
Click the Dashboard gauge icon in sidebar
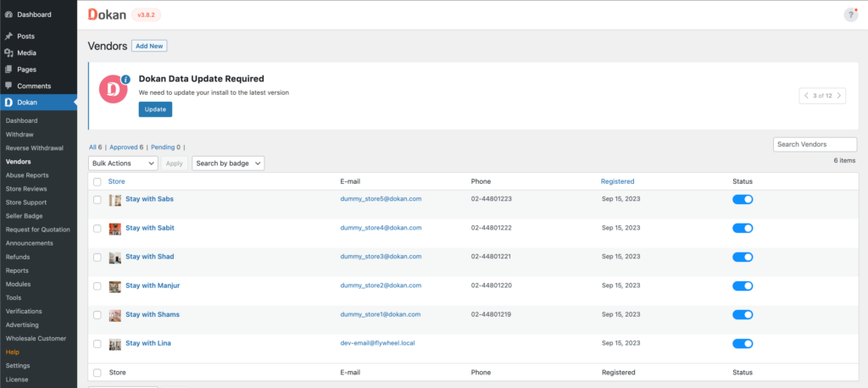8,15
